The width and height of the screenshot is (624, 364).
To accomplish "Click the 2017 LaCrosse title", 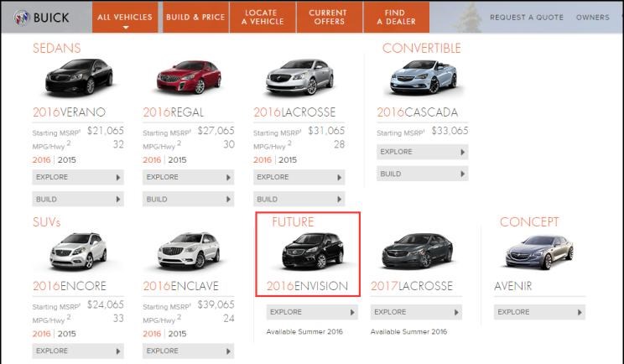I will (x=412, y=286).
